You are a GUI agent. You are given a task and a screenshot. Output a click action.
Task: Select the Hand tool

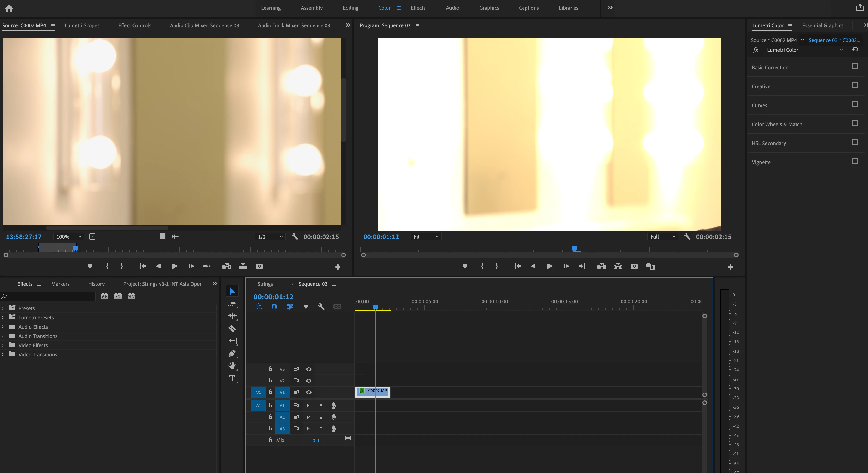232,366
